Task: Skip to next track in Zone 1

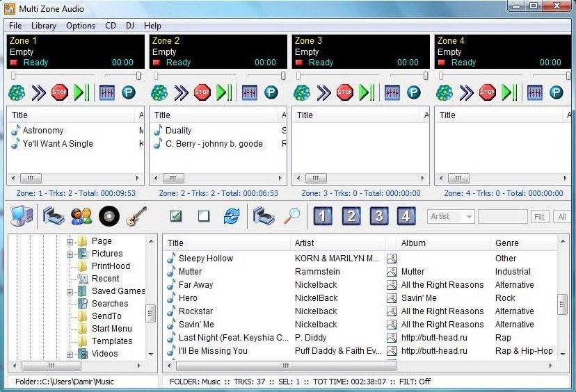Action: pos(38,92)
